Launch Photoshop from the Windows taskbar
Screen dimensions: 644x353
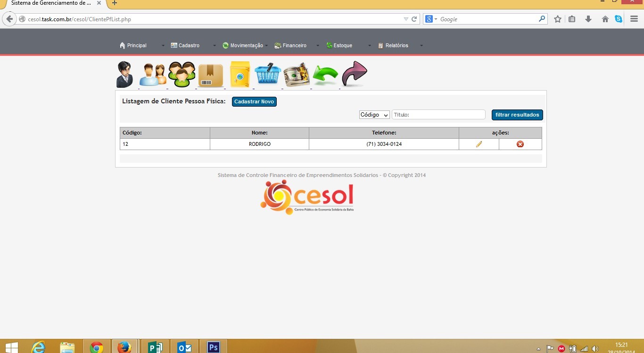[213, 347]
